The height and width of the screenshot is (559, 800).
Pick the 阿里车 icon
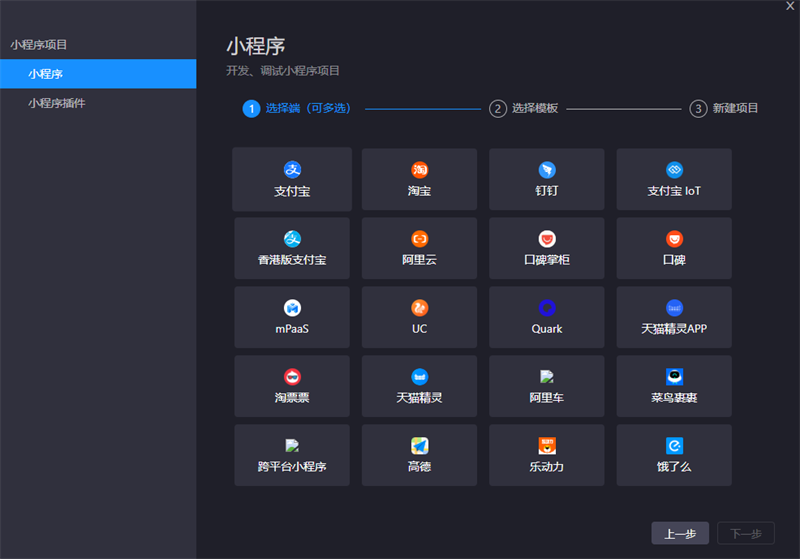[x=547, y=376]
